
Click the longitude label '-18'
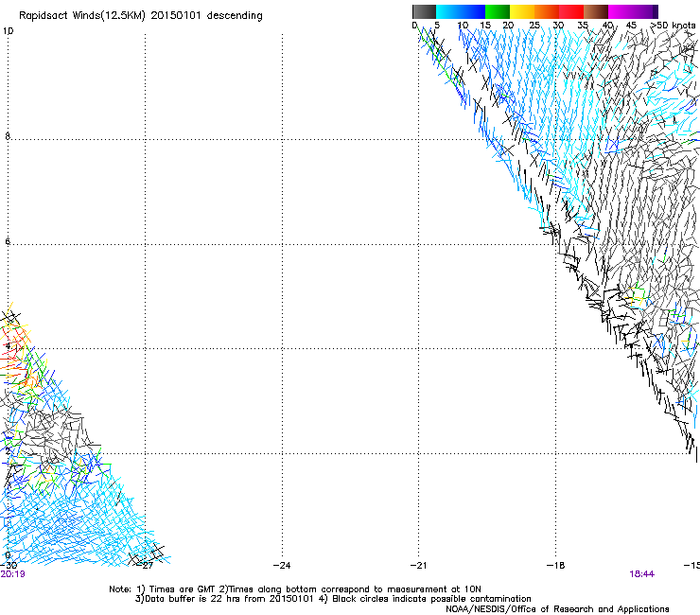point(555,565)
